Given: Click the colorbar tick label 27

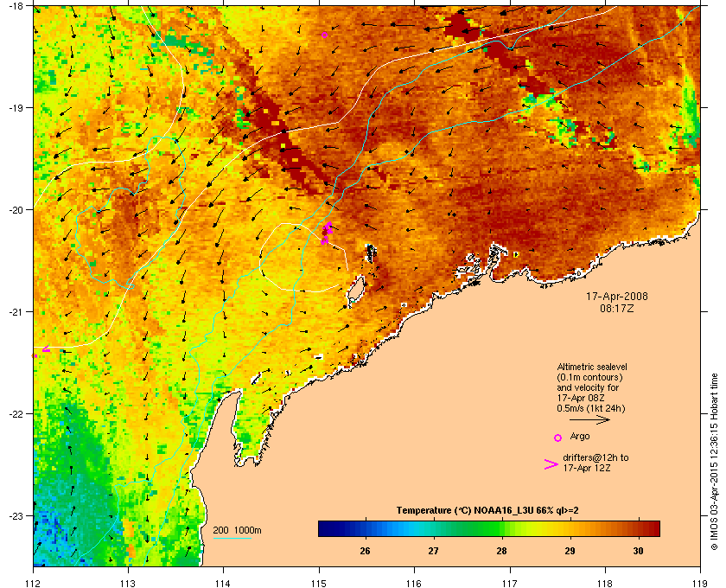Looking at the screenshot, I should (x=433, y=551).
